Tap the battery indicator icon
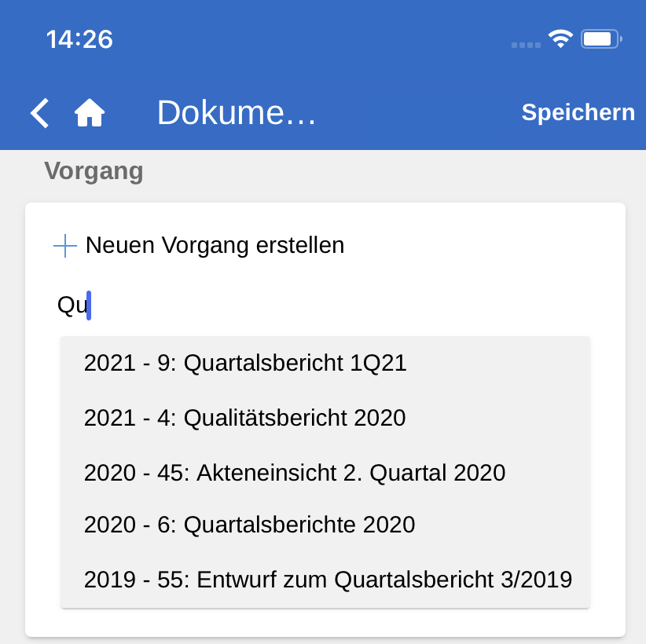Viewport: 646px width, 644px height. tap(601, 38)
